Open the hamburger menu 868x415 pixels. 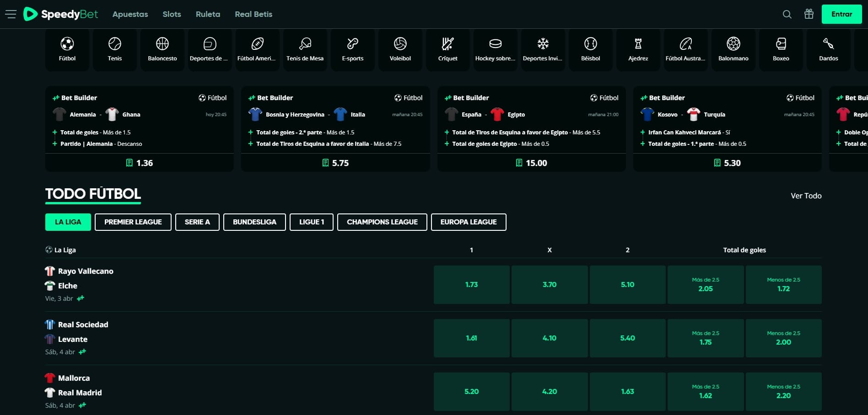pos(11,14)
